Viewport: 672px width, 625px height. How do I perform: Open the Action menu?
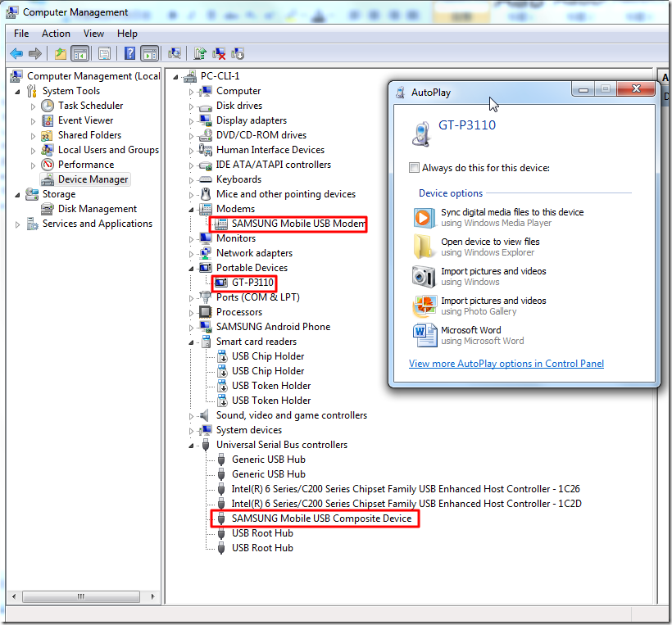click(56, 34)
